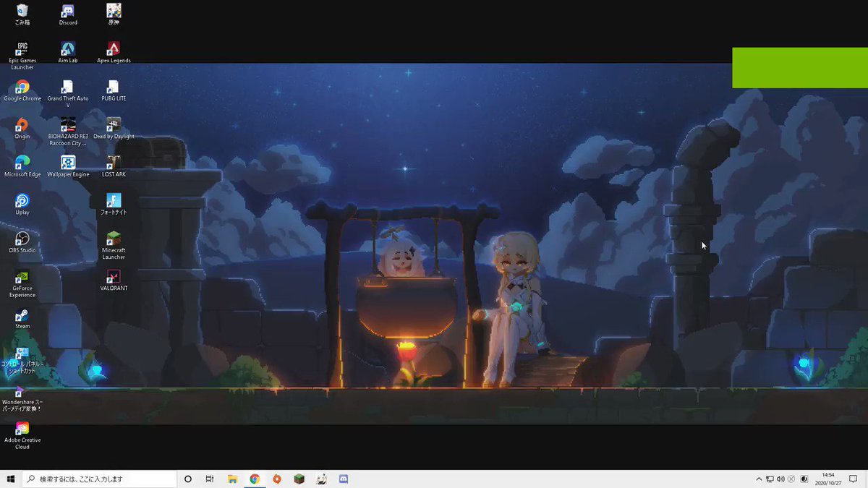Click the input method (IME) tray icon
The image size is (868, 488).
point(804,479)
